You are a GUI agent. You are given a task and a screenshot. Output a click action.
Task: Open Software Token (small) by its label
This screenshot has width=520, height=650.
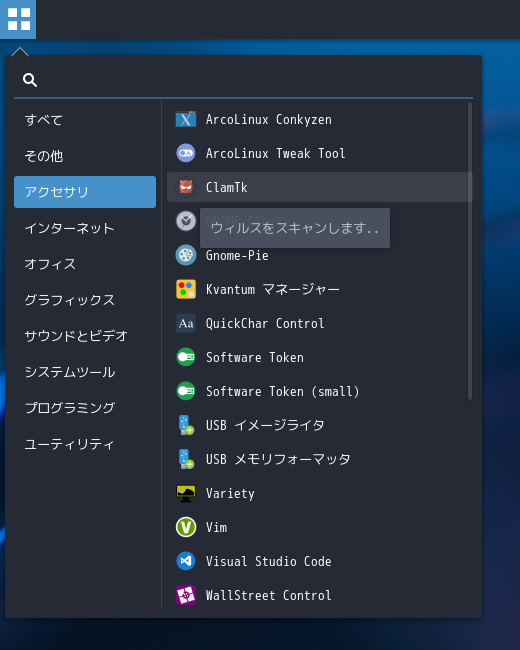tap(282, 392)
